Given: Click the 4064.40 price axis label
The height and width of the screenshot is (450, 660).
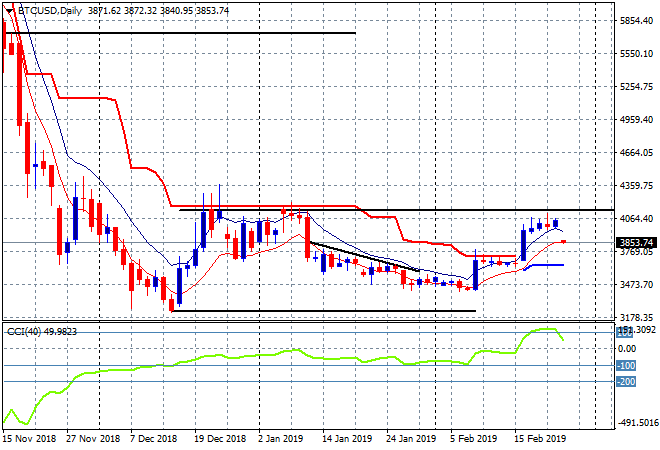Looking at the screenshot, I should click(x=636, y=218).
